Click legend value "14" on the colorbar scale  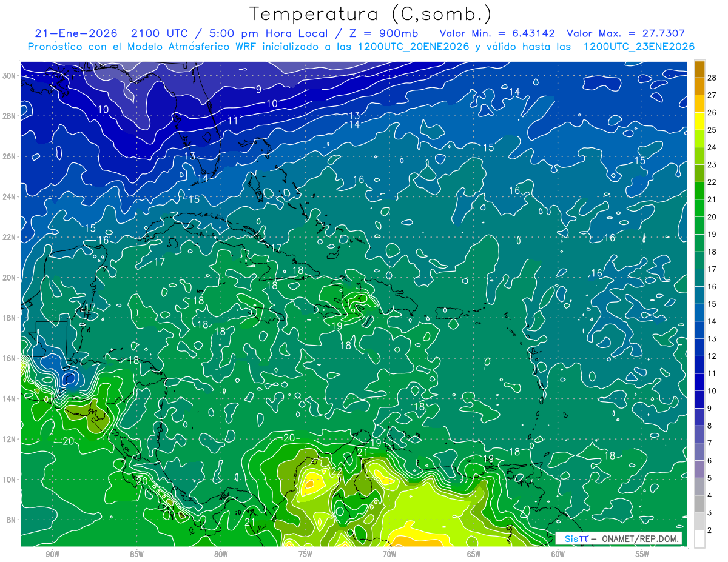[712, 321]
